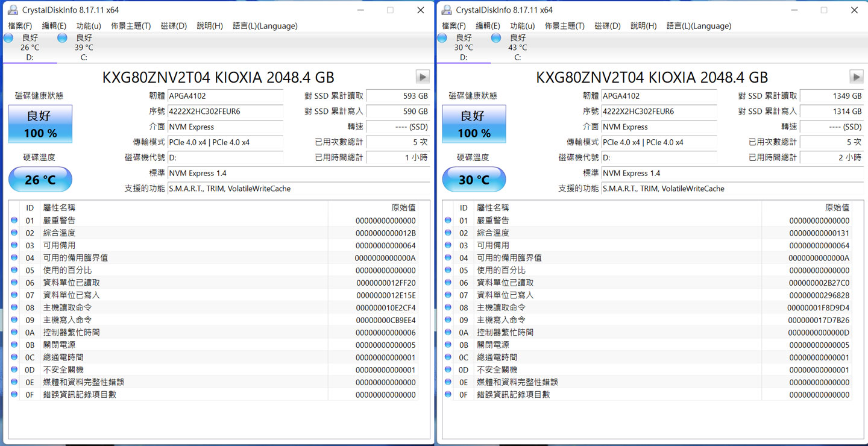868x446 pixels.
Task: Select D: drive 26 °C tab in left window
Action: (30, 47)
